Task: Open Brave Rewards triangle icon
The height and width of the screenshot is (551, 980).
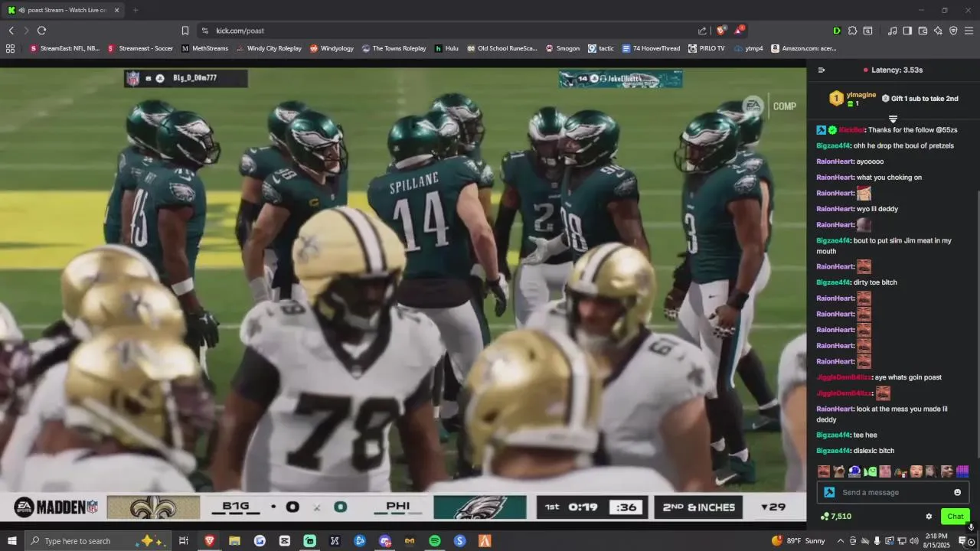Action: (739, 31)
